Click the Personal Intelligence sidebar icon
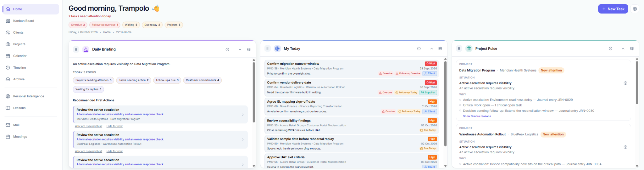Screen dimensions: 644x170 (x=8, y=96)
